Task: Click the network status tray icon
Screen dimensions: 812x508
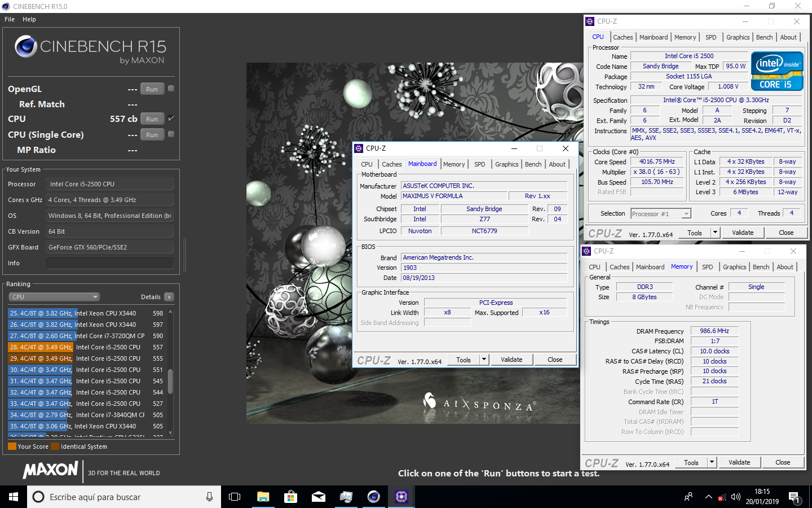Action: 722,497
